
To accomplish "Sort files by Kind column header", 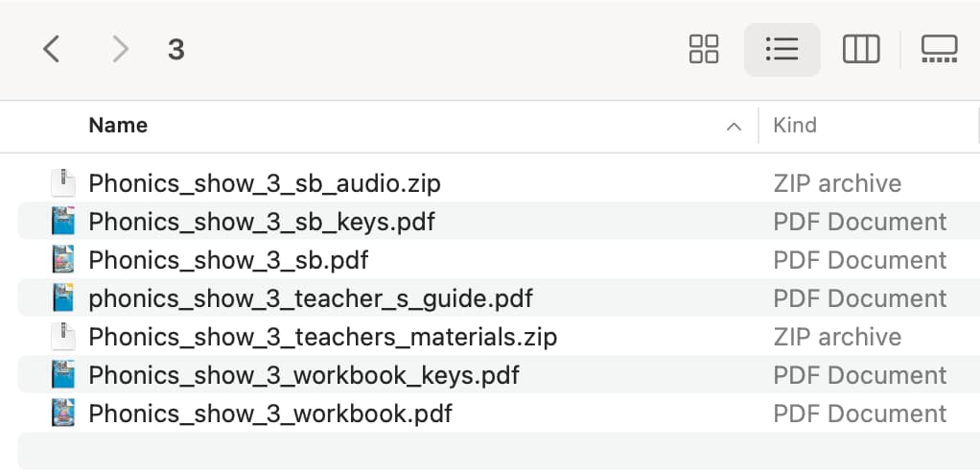I will pyautogui.click(x=795, y=125).
